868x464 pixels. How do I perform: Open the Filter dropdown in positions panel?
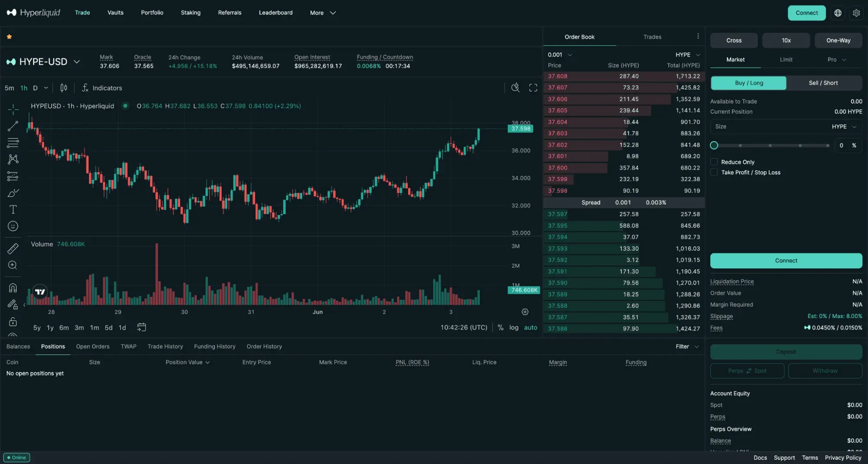687,347
